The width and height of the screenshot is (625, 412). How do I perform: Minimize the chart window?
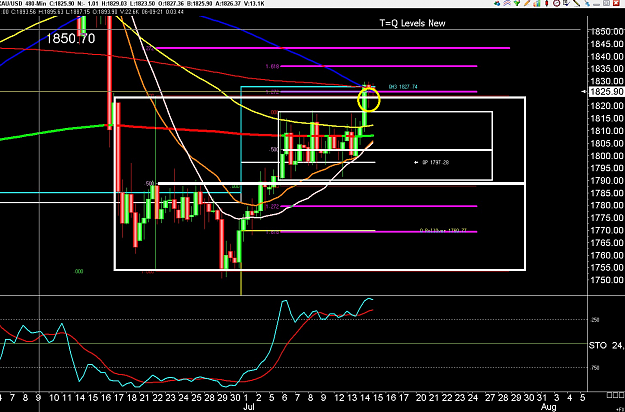coord(596,4)
